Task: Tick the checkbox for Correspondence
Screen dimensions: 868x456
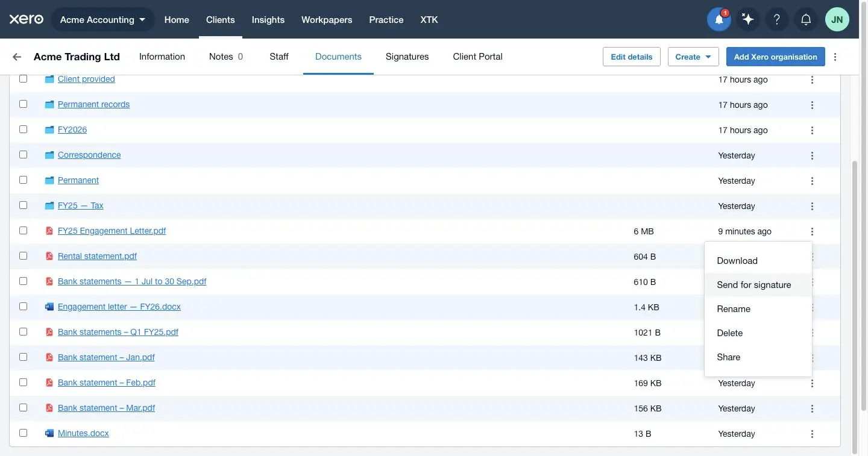Action: point(23,154)
